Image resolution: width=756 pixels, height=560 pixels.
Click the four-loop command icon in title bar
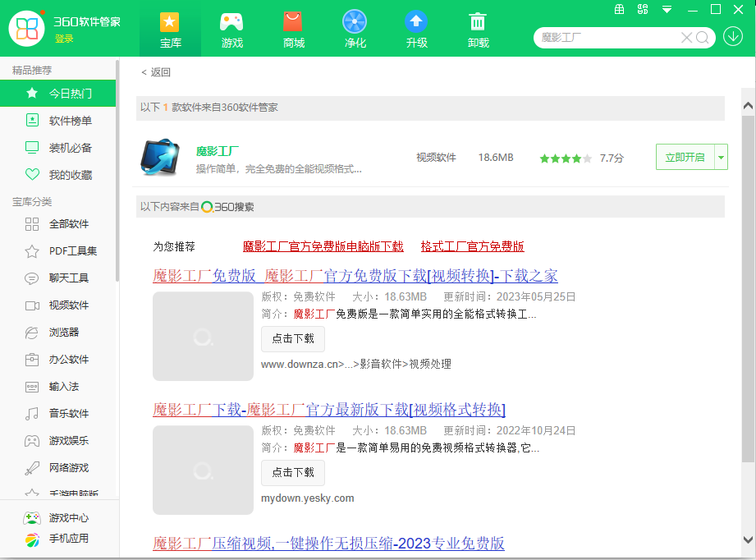pos(643,9)
